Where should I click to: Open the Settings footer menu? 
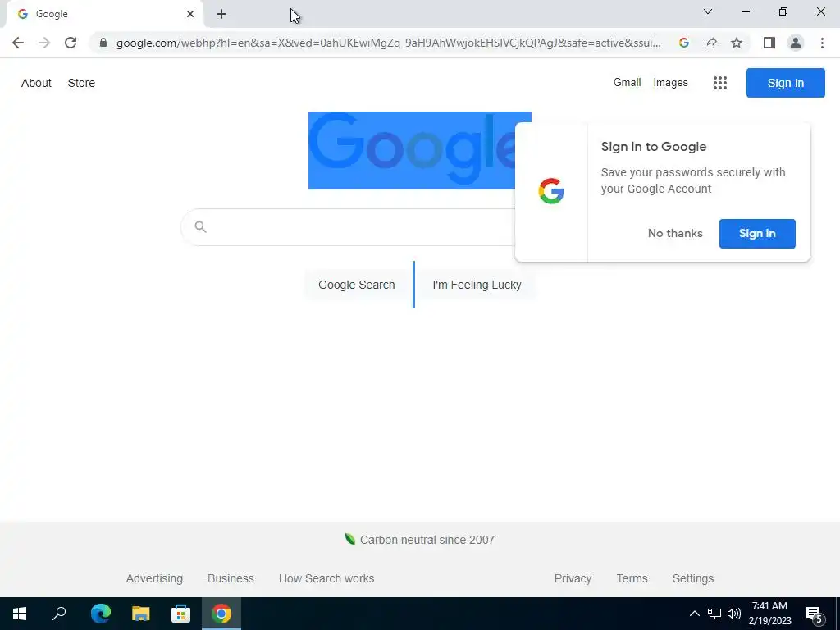pyautogui.click(x=692, y=578)
